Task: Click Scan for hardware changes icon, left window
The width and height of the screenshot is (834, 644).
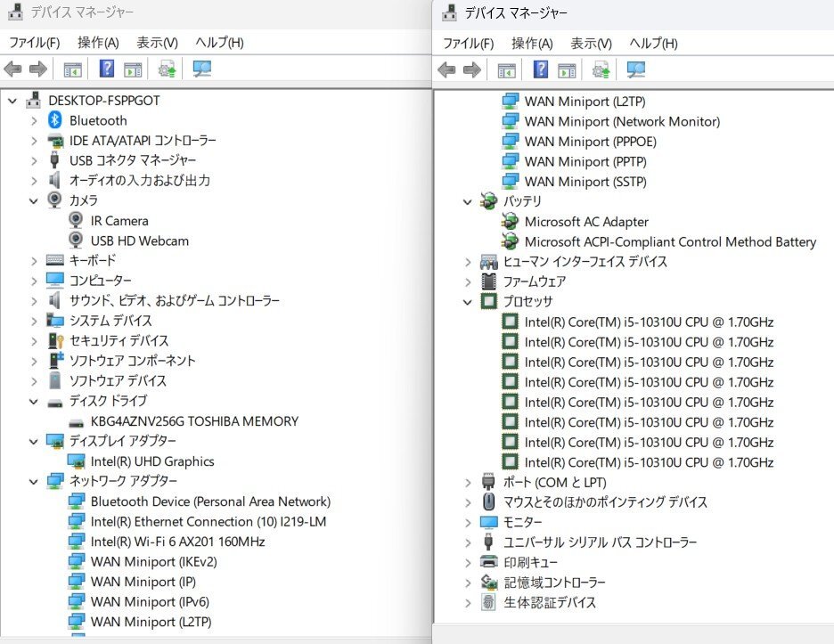Action: tap(202, 69)
